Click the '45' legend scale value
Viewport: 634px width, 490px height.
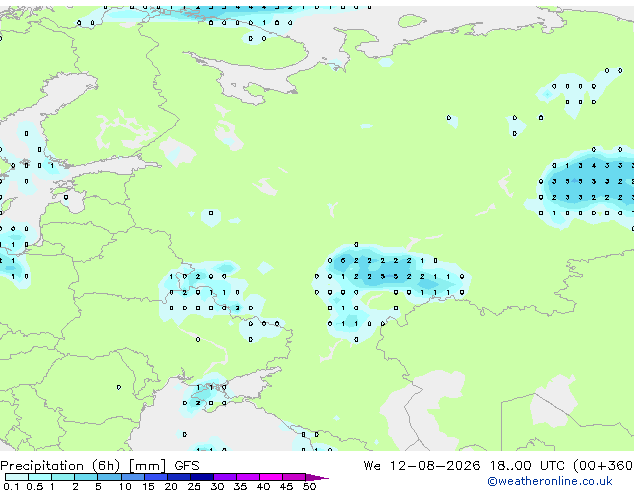click(x=287, y=486)
